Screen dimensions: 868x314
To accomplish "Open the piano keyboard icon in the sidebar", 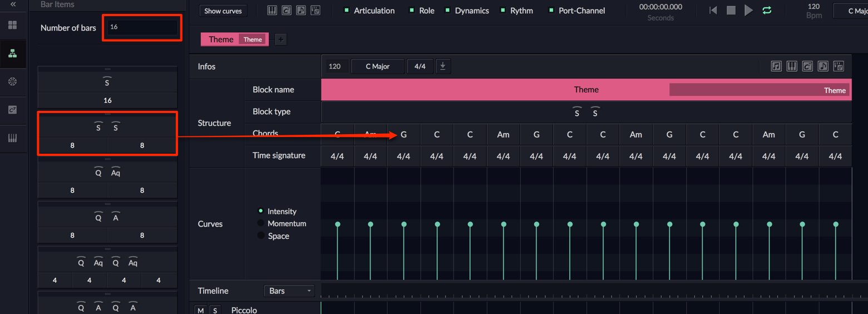I will [12, 138].
